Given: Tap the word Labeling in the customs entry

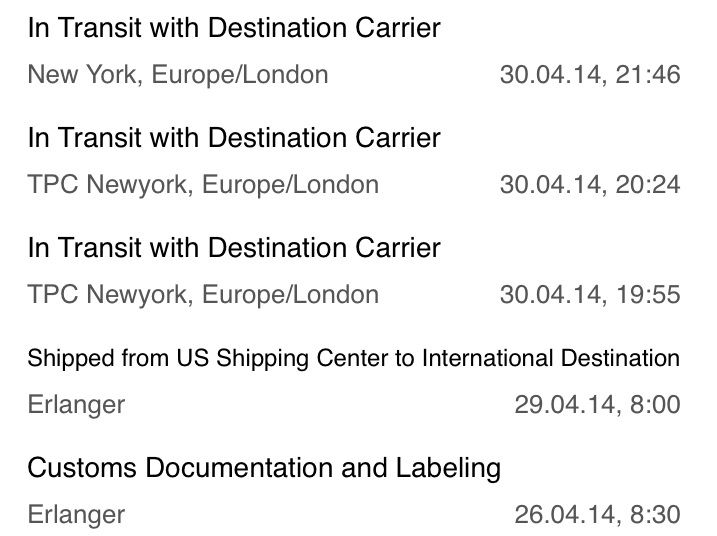Looking at the screenshot, I should 448,469.
